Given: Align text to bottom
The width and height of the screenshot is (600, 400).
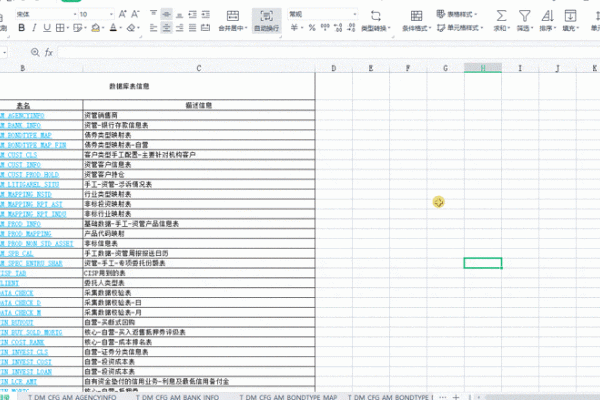Looking at the screenshot, I should point(179,14).
